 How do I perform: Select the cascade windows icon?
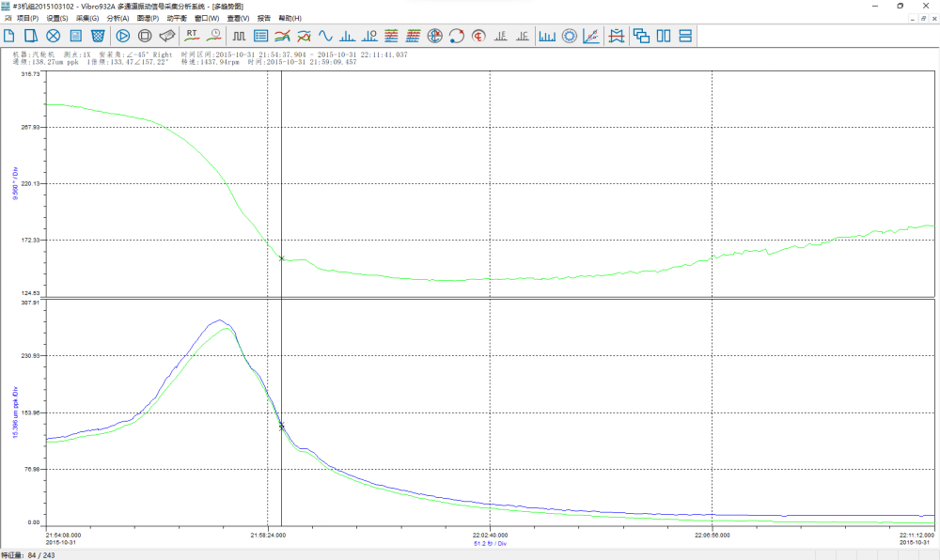tap(641, 36)
